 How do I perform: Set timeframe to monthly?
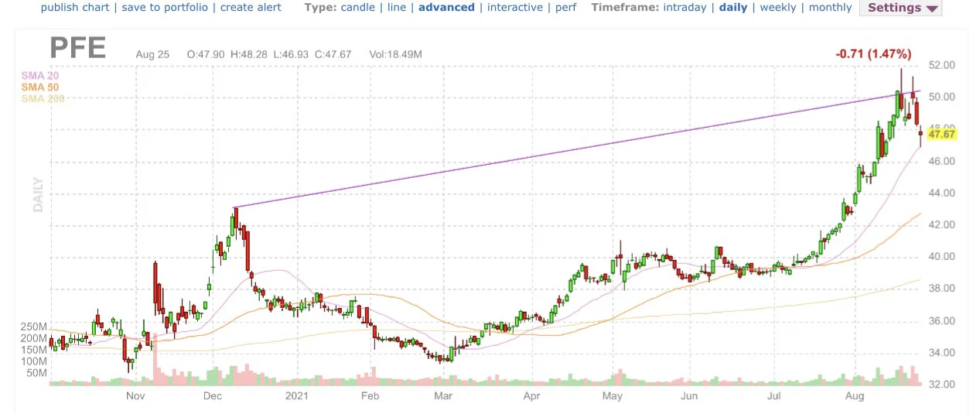pos(830,7)
